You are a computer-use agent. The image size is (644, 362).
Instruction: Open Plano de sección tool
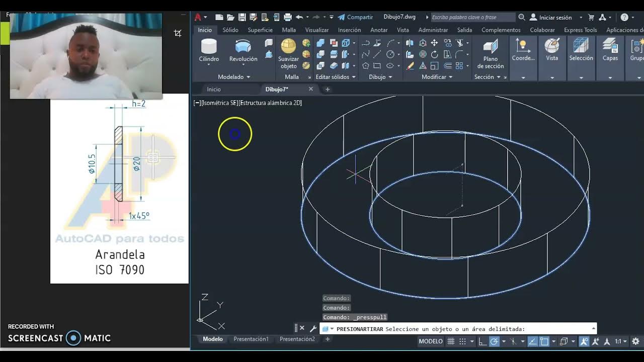tap(491, 54)
